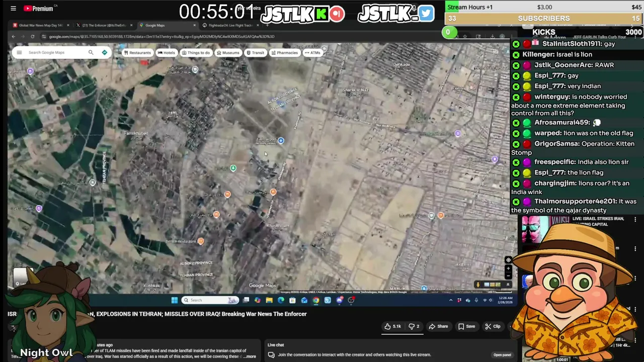This screenshot has width=644, height=362.
Task: Click Kick logo in stream header
Action: tap(320, 14)
